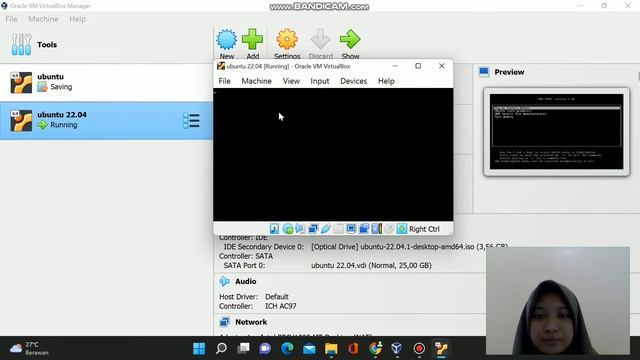Click the VM preview thumbnail
Image resolution: width=640 pixels, height=360 pixels.
click(556, 131)
